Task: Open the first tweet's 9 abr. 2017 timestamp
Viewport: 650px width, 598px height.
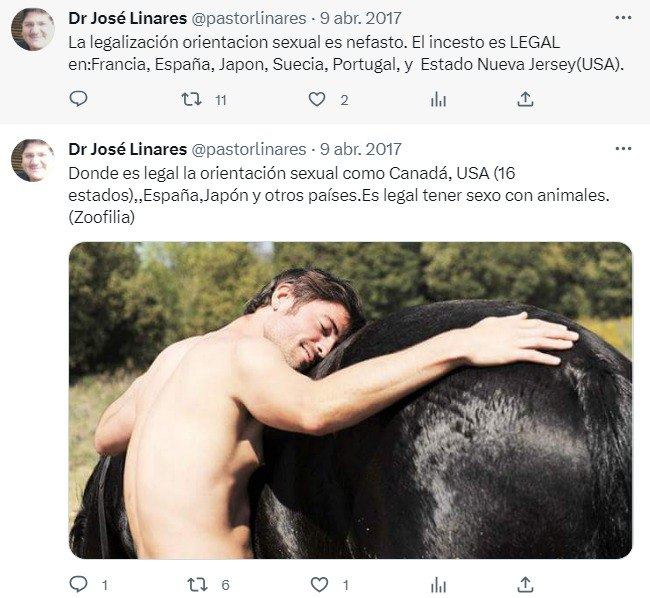Action: coord(361,18)
